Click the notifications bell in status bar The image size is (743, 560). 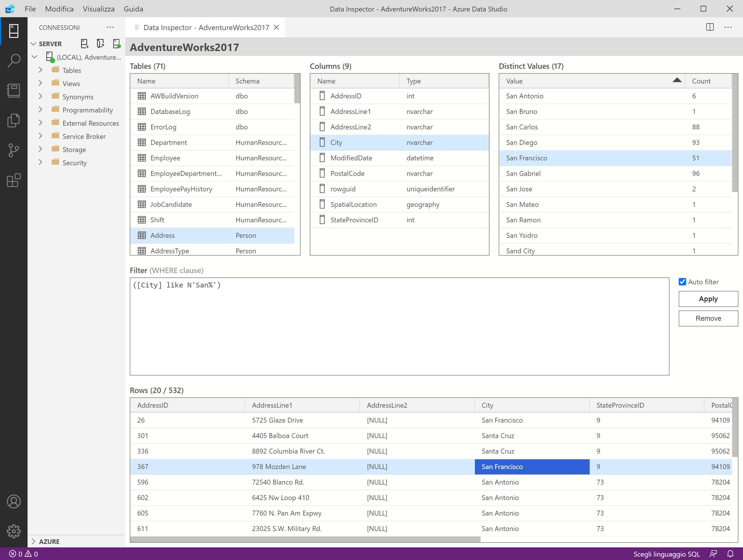[730, 554]
